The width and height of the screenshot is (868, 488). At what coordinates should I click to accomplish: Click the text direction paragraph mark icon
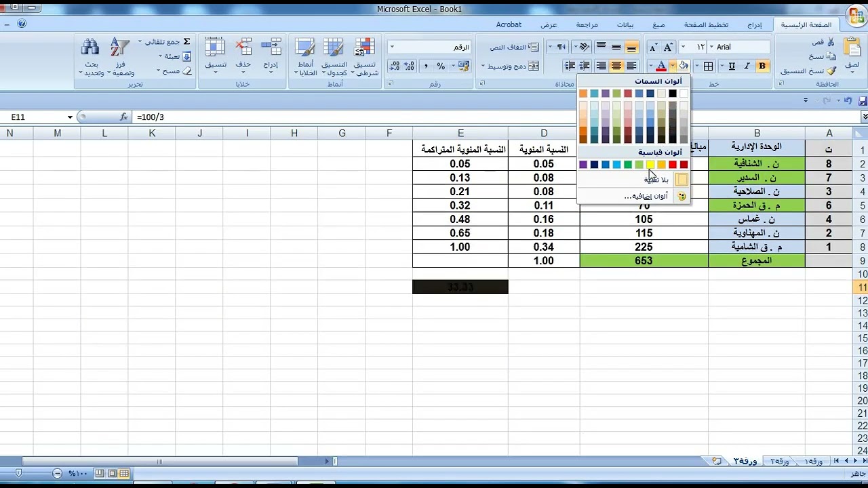pos(559,47)
